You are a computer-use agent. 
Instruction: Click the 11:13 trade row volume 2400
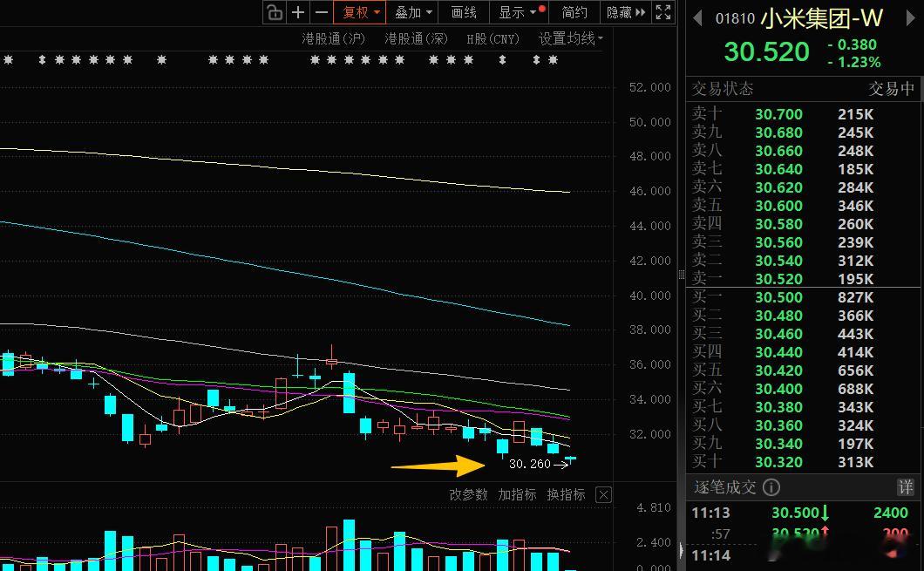[890, 513]
